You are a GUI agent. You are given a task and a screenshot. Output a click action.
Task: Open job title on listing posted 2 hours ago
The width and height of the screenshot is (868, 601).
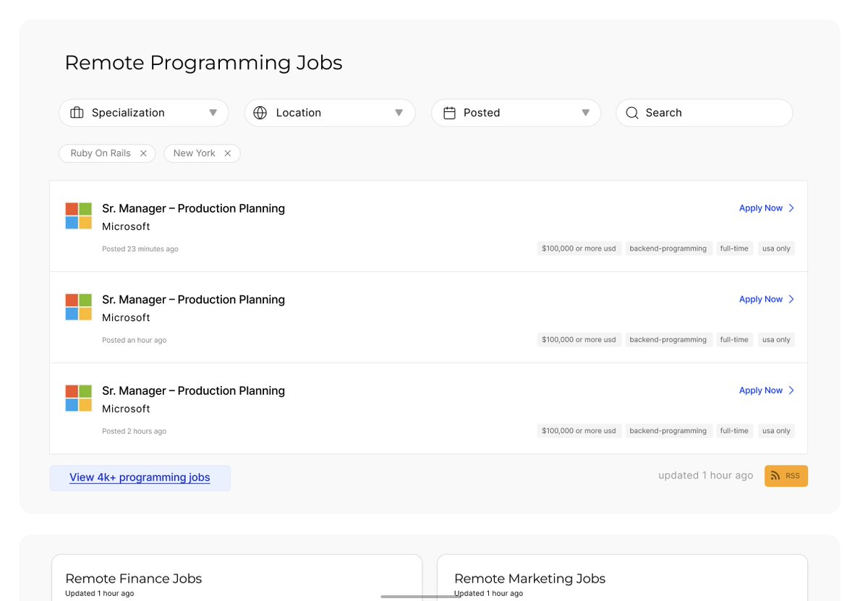[x=193, y=391]
